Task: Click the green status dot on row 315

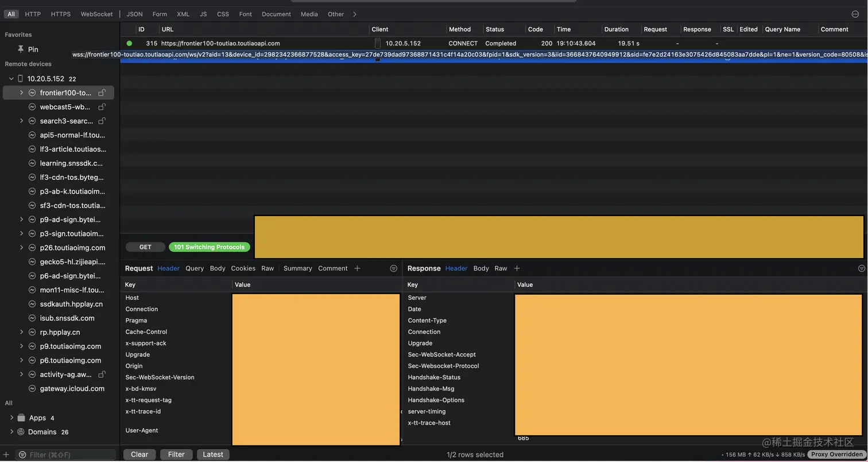Action: pos(129,43)
